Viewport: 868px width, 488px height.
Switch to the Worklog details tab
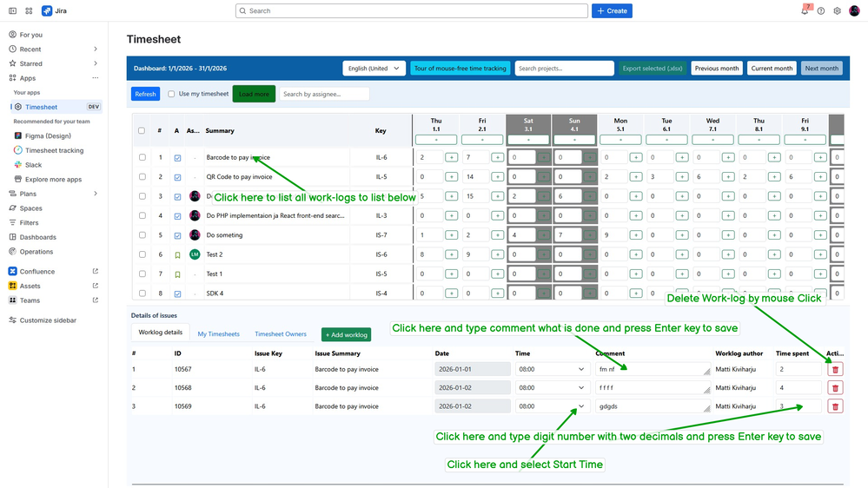pos(161,333)
